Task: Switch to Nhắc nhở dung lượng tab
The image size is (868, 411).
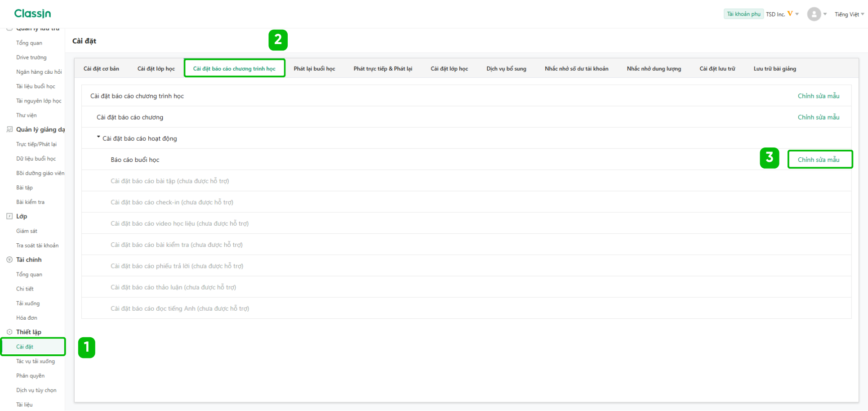Action: click(x=654, y=69)
